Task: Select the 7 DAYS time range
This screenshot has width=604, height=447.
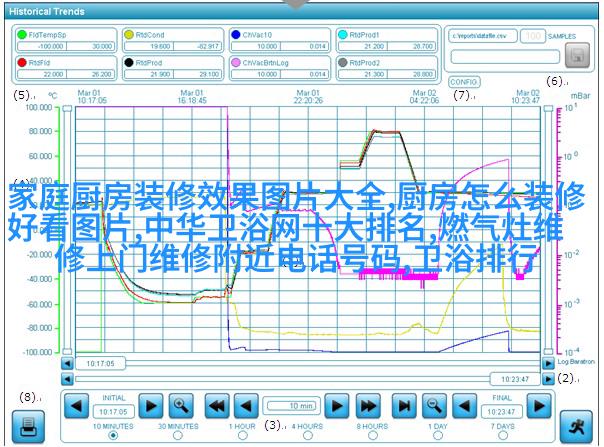Action: point(505,435)
